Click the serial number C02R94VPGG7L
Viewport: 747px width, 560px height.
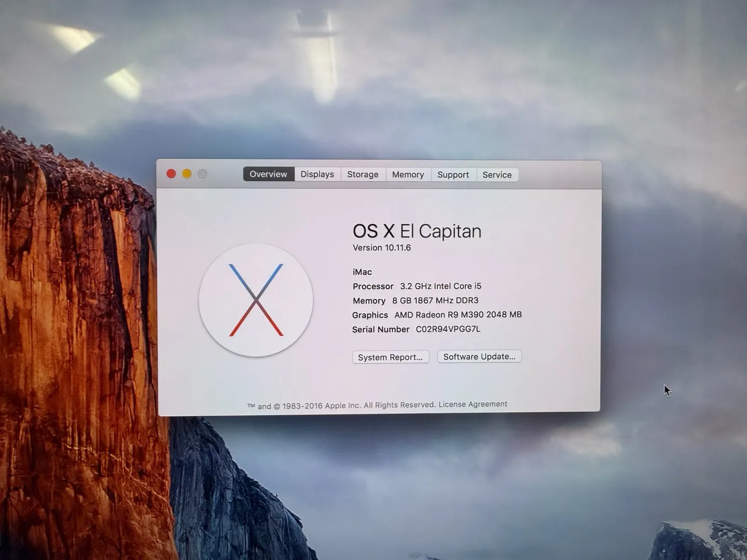tap(448, 329)
